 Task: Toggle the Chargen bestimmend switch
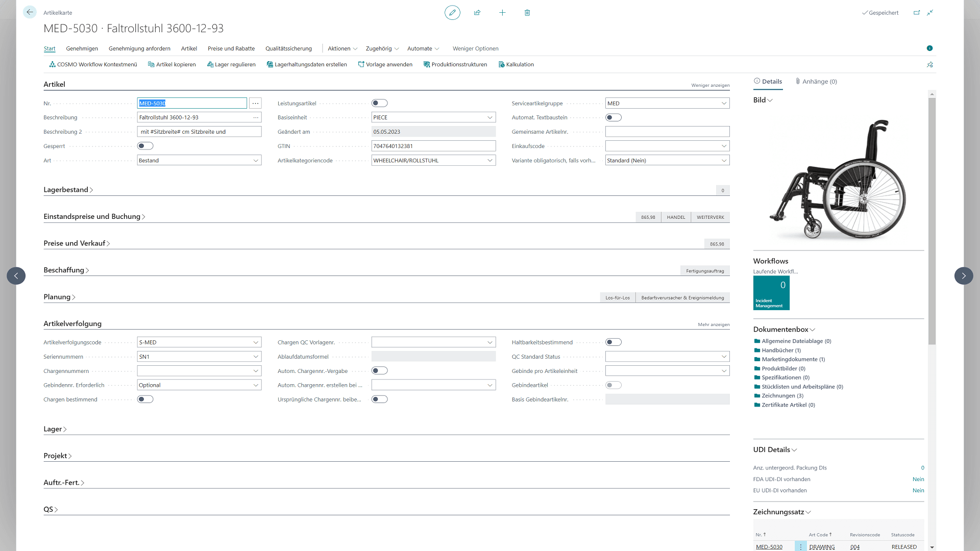pyautogui.click(x=145, y=399)
